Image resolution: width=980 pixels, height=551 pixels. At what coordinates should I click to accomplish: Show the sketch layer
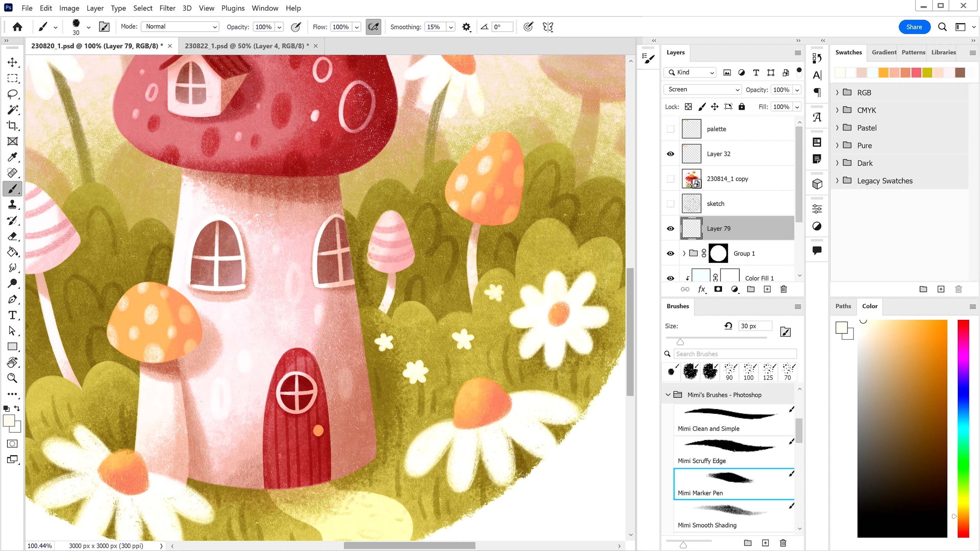(x=671, y=204)
